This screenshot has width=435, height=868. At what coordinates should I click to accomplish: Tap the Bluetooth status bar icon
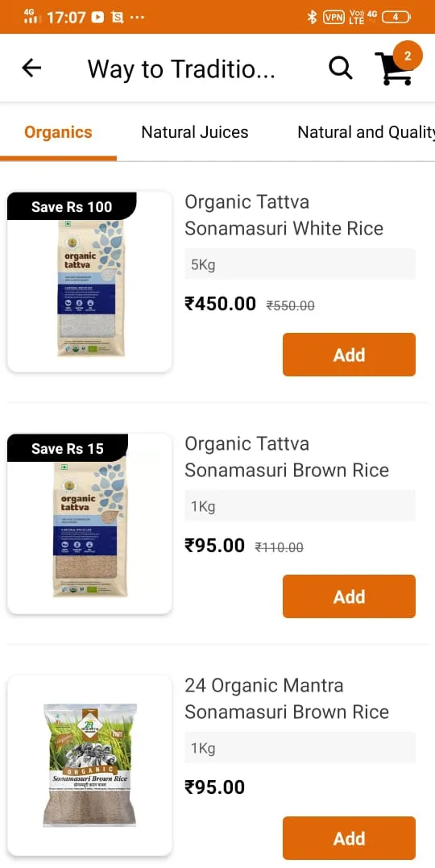tap(312, 17)
